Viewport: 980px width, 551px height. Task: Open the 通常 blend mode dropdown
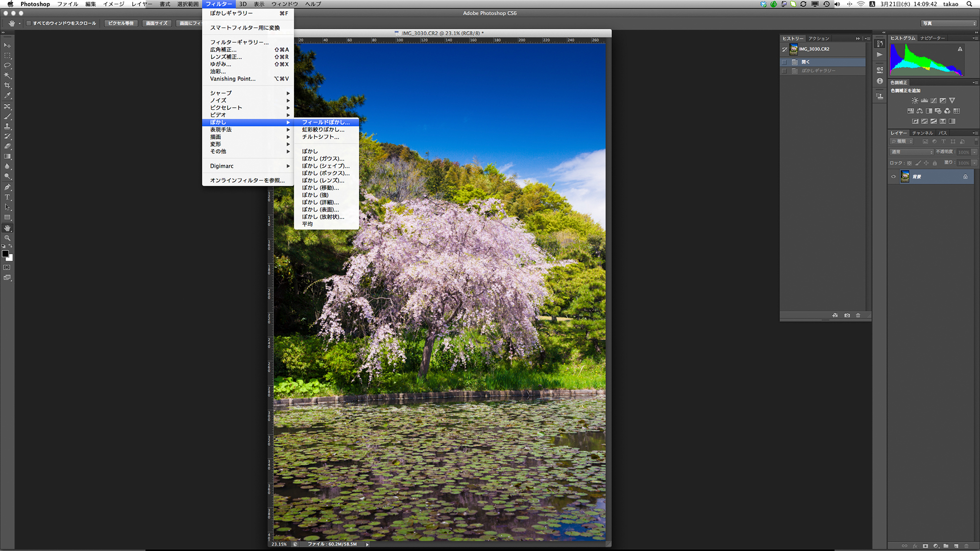pyautogui.click(x=912, y=152)
